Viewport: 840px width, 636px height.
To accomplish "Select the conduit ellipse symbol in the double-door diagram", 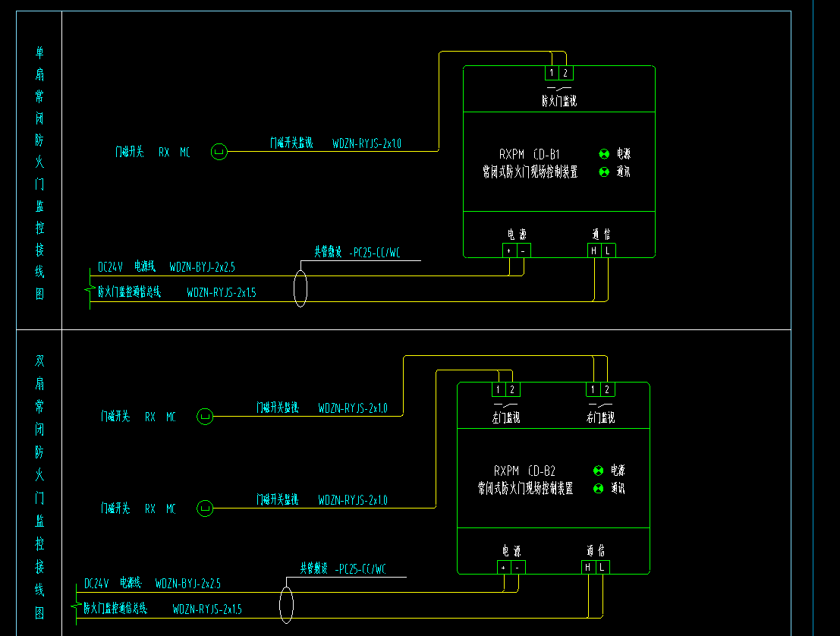I will (287, 605).
